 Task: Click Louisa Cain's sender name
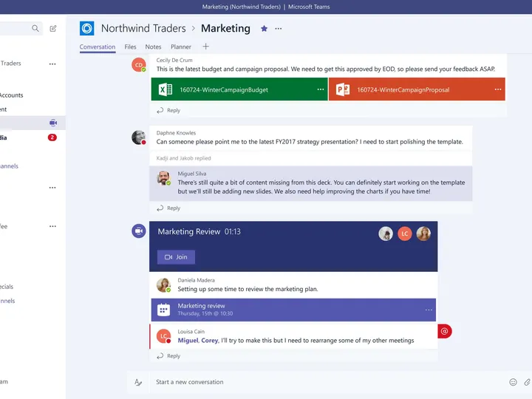click(x=191, y=332)
